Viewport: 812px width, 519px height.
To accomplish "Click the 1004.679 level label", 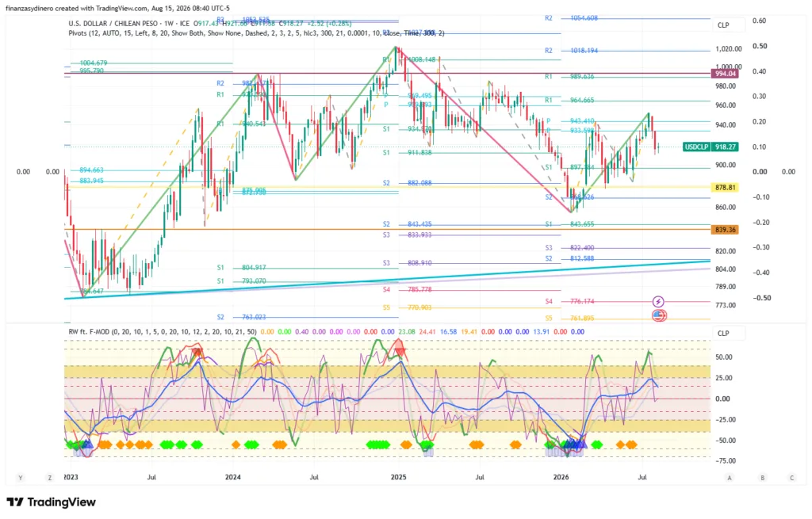I will 94,63.
